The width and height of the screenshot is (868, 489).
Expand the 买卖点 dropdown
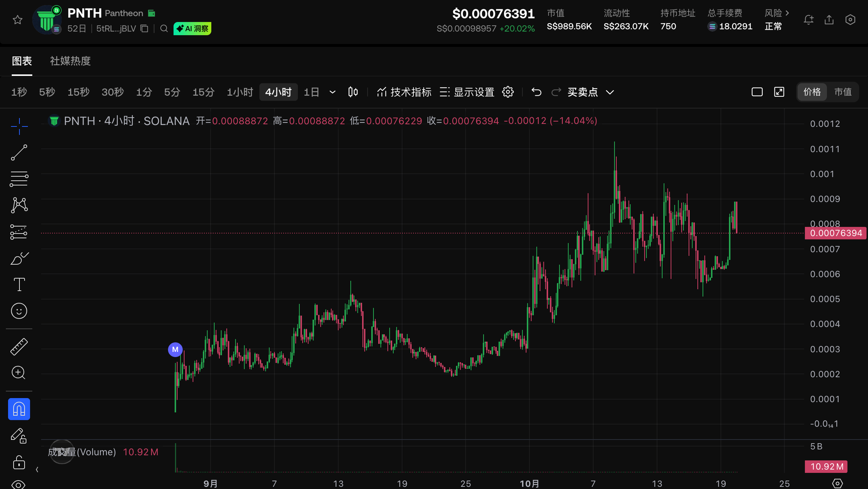click(x=610, y=92)
